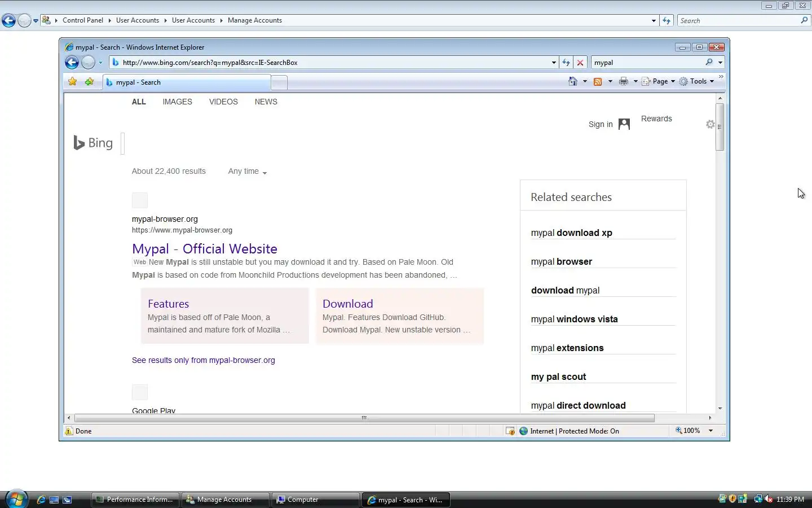
Task: Show more IE toolbar commands chevron
Action: point(721,77)
